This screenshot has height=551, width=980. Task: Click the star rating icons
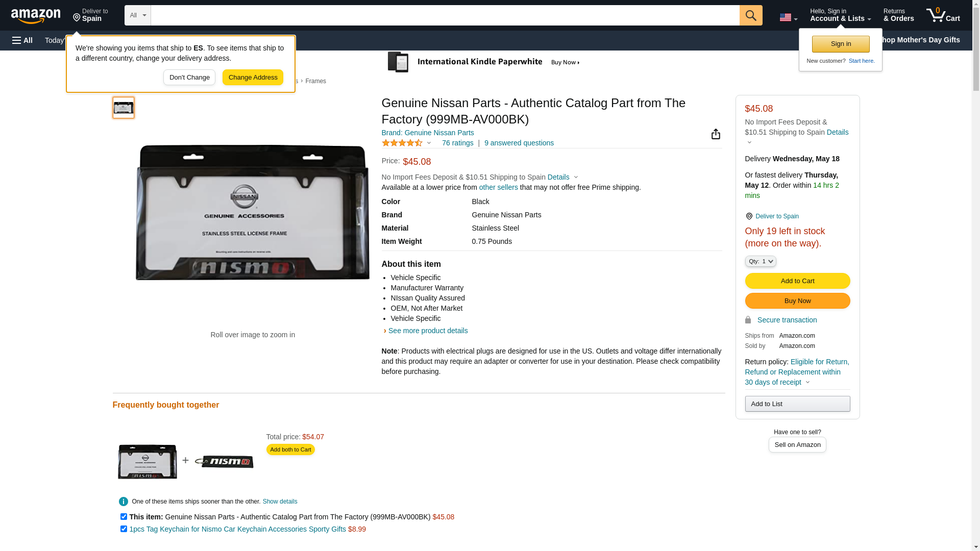(402, 143)
